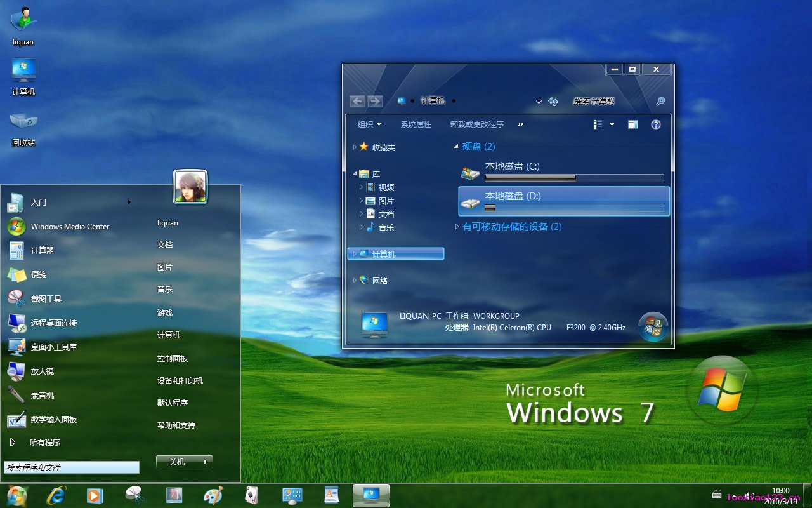Open 文档 from Start menu right column
The height and width of the screenshot is (508, 812).
(x=165, y=245)
